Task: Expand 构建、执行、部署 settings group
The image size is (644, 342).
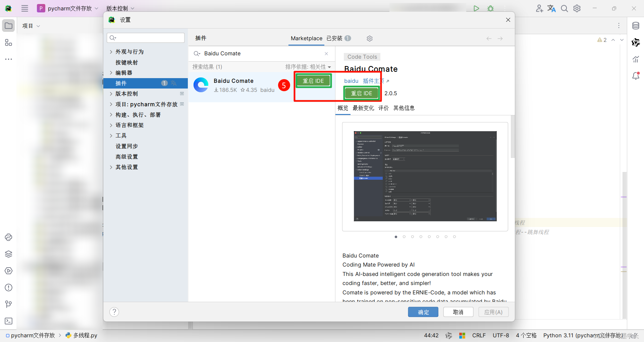Action: pyautogui.click(x=111, y=115)
